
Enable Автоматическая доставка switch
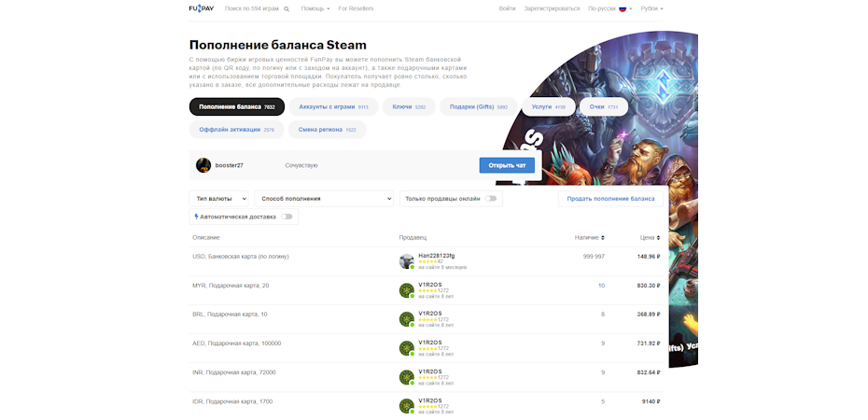(x=287, y=217)
